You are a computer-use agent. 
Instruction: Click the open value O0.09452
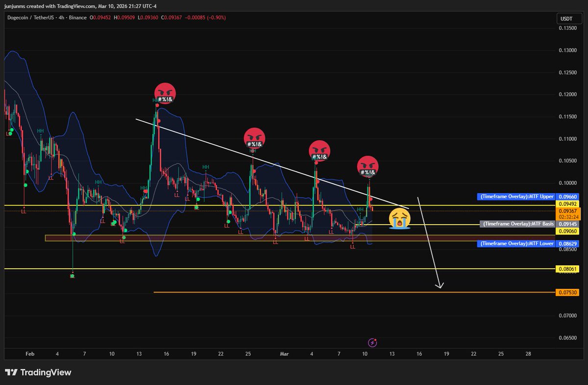[100, 17]
